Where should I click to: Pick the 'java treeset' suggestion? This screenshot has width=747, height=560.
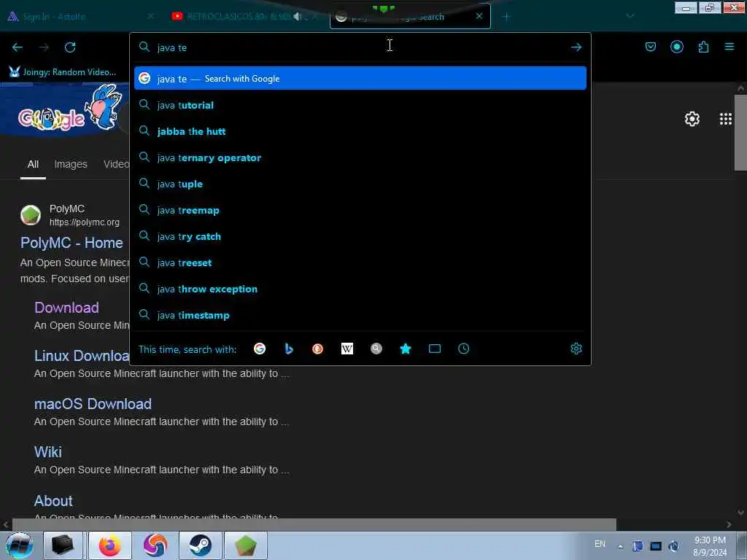(x=360, y=262)
